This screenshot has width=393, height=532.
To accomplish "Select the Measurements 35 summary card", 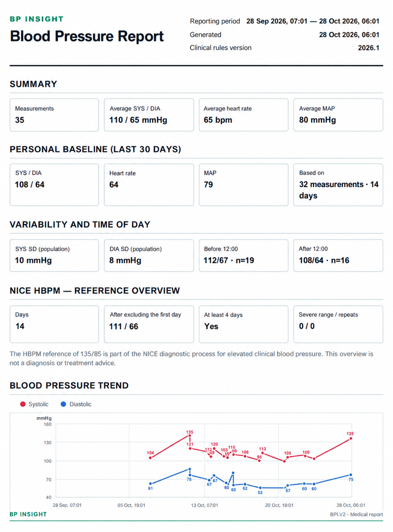I will [54, 115].
